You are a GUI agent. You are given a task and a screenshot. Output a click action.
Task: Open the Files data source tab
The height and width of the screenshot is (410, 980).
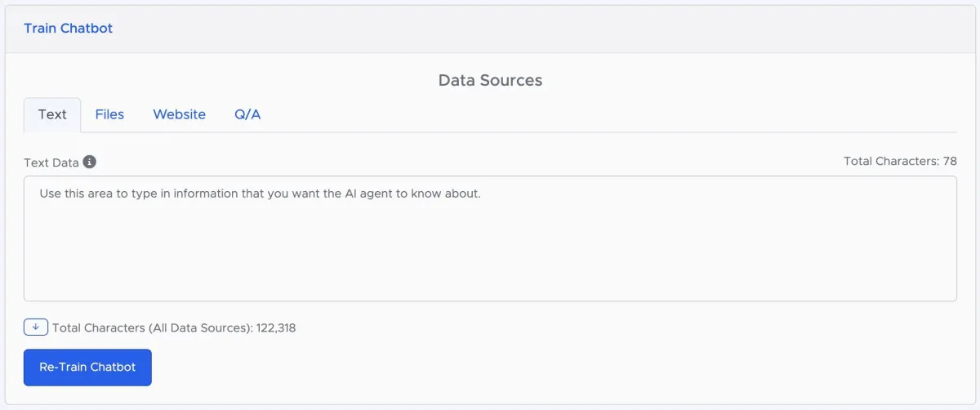click(x=109, y=115)
